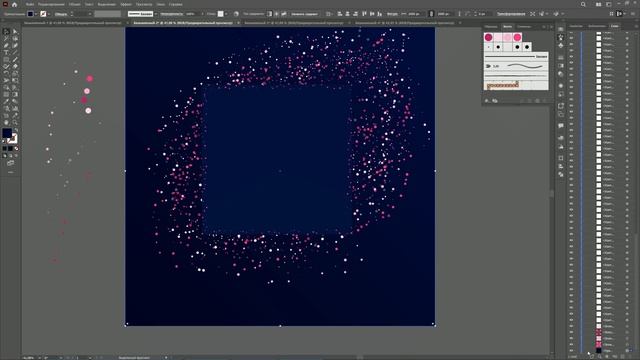Select the Hand tool

[6, 122]
